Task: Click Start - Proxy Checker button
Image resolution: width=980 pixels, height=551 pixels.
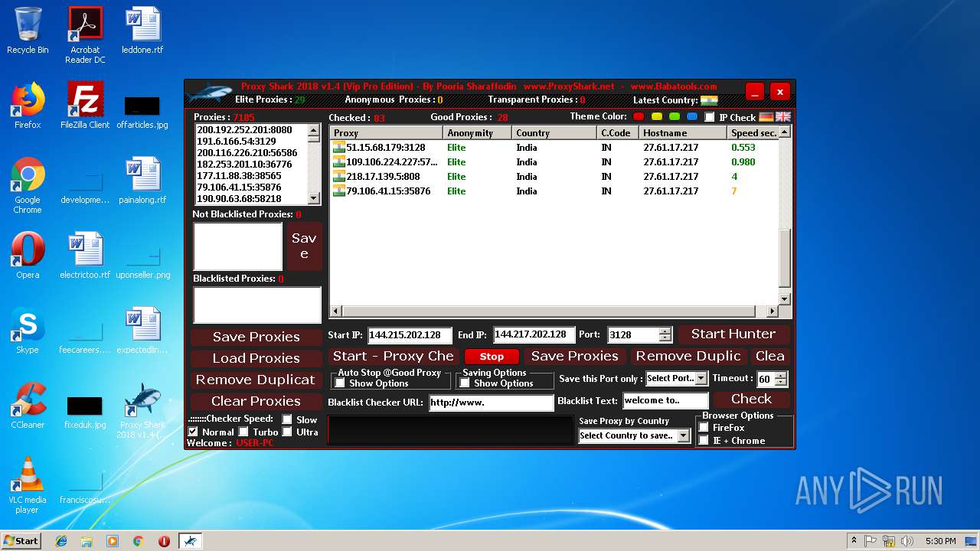Action: click(x=394, y=357)
